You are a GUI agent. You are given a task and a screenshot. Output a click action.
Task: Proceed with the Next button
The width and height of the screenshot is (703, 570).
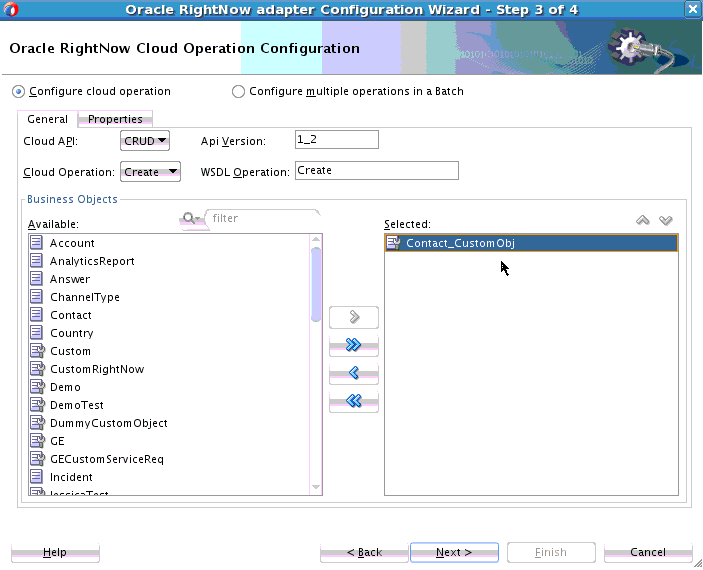click(454, 552)
